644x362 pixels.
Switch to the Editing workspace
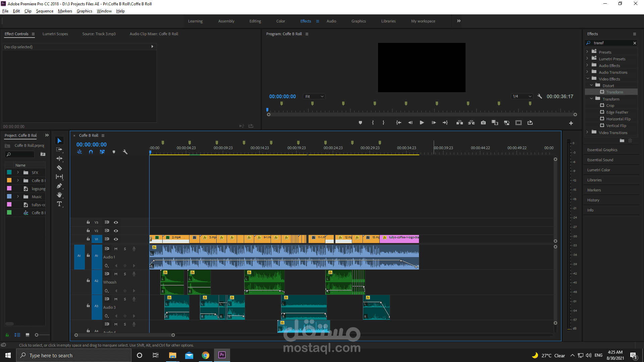(x=255, y=21)
